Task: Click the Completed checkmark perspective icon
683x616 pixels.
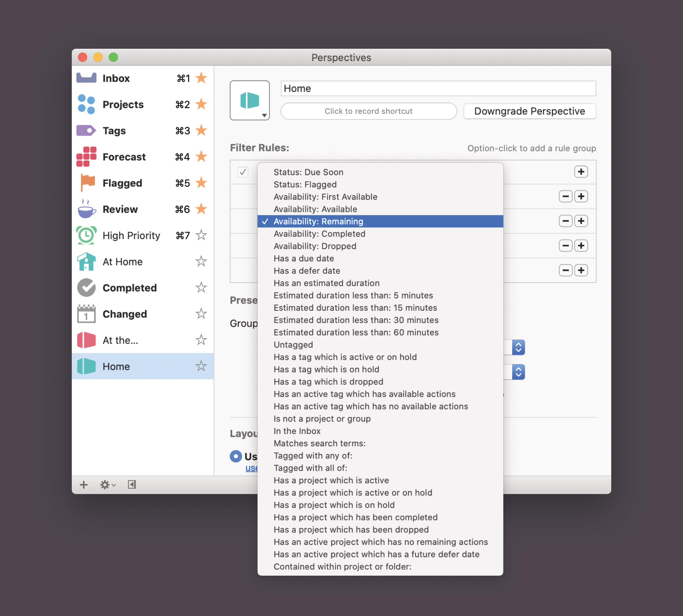Action: [86, 287]
